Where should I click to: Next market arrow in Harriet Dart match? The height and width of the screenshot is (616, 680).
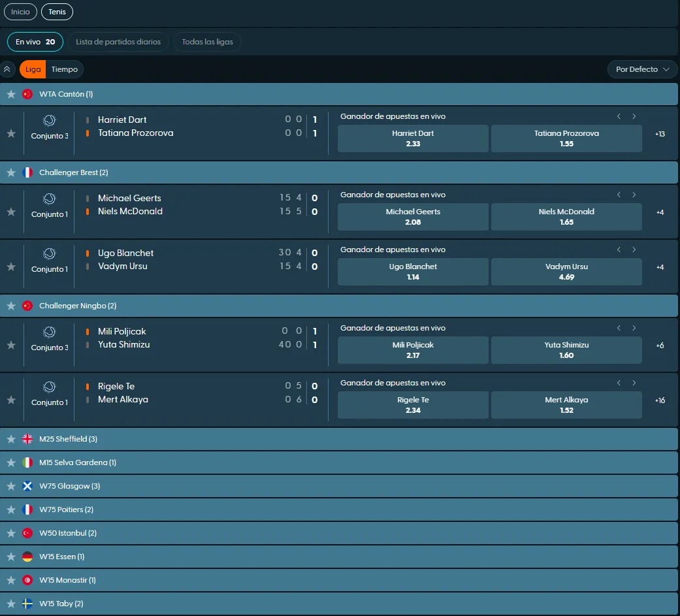(634, 116)
